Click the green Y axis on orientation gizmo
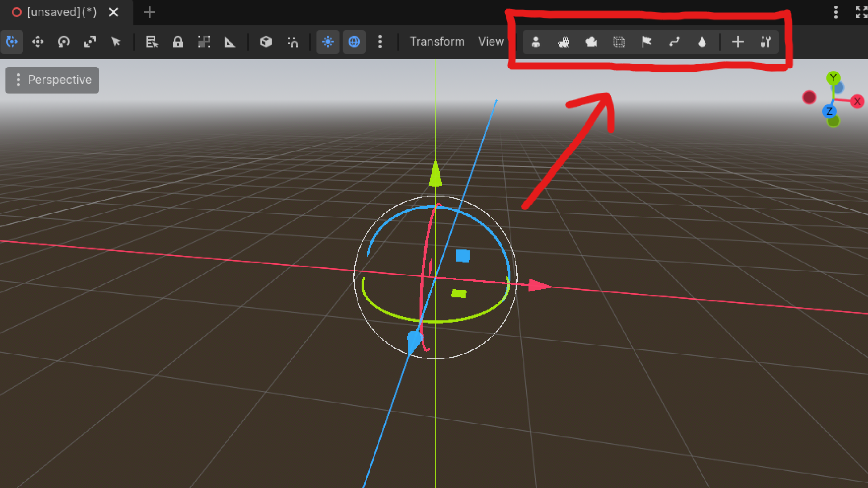Viewport: 868px width, 488px height. click(833, 78)
